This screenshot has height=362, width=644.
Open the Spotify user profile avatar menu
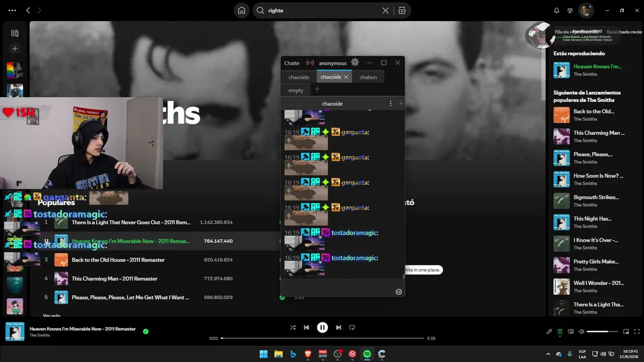point(585,10)
